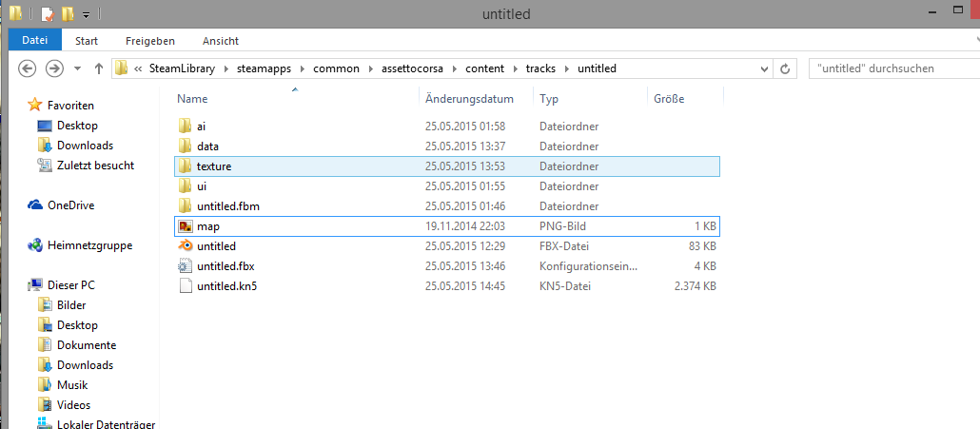Open the recent locations dropdown arrow

tap(77, 68)
